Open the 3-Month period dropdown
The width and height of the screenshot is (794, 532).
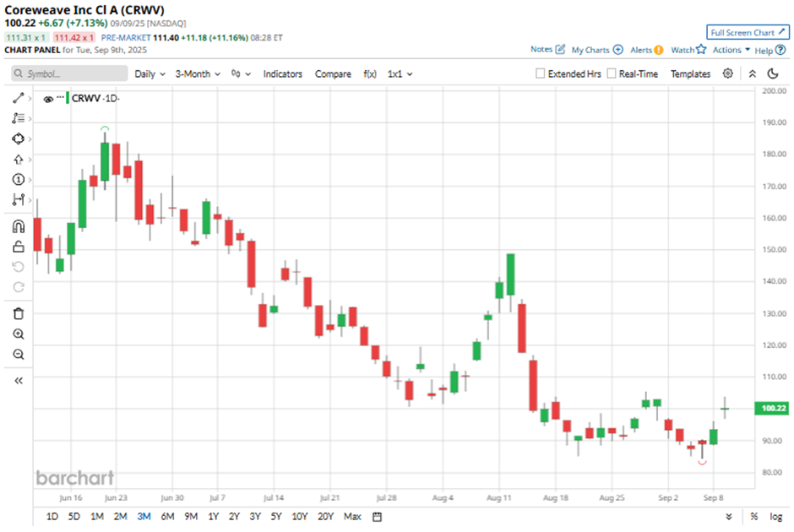click(198, 74)
